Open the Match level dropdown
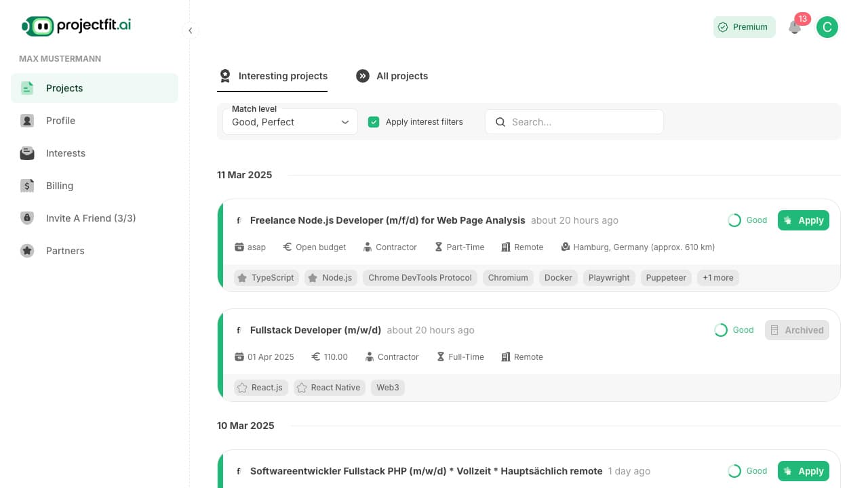The image size is (868, 488). [x=290, y=122]
